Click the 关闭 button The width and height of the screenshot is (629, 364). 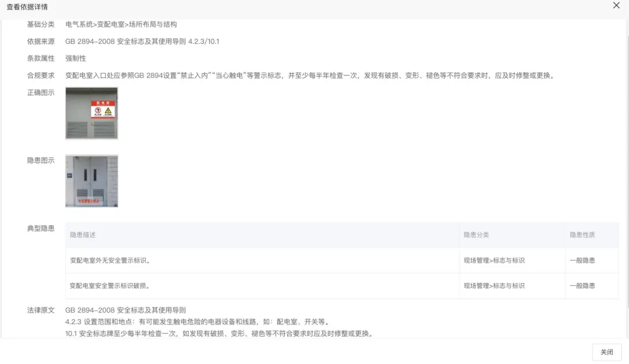[606, 352]
